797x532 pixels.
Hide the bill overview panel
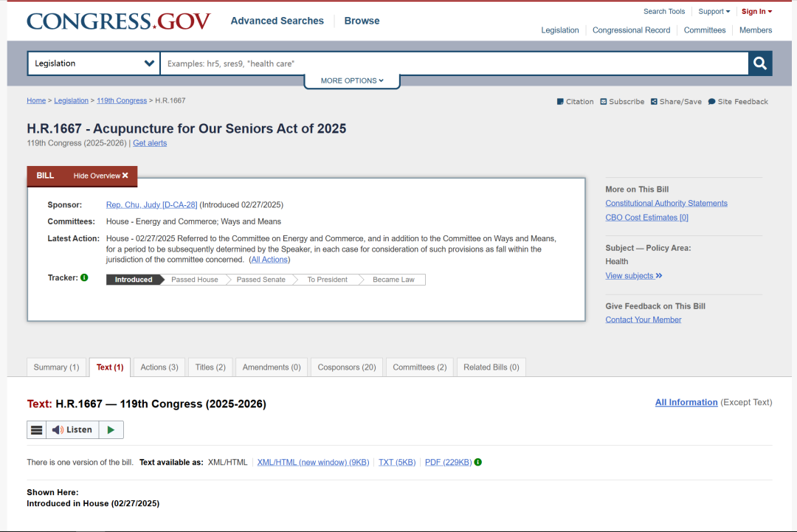100,176
